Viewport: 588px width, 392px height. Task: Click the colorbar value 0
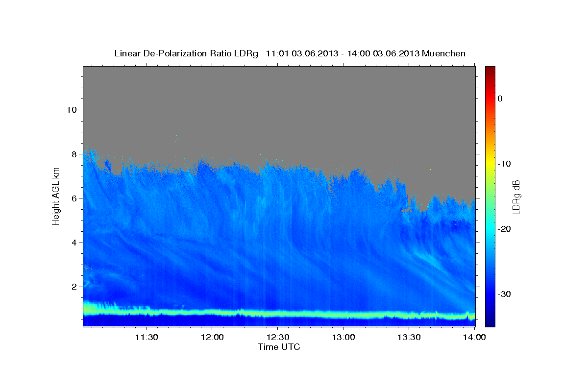coord(500,98)
